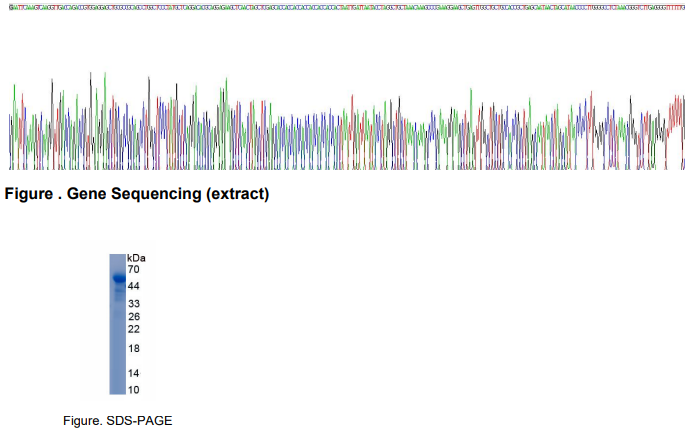Click the 70 kDa marker label
The height and width of the screenshot is (433, 692).
coord(133,269)
